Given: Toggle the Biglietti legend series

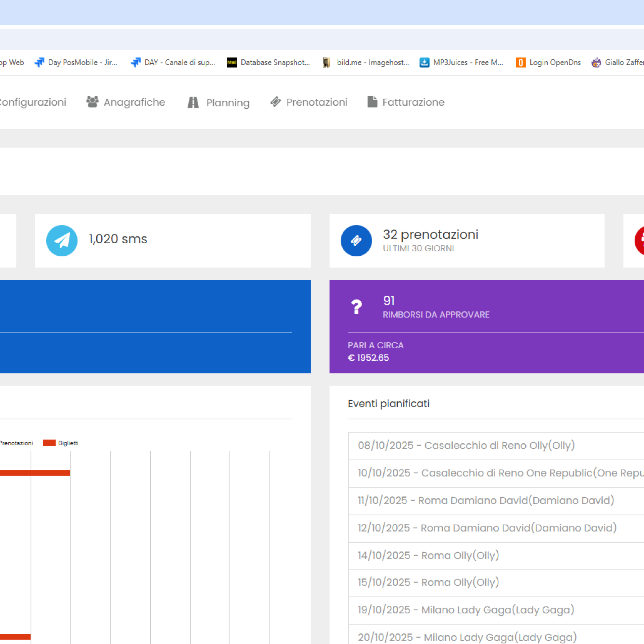Looking at the screenshot, I should (x=61, y=443).
